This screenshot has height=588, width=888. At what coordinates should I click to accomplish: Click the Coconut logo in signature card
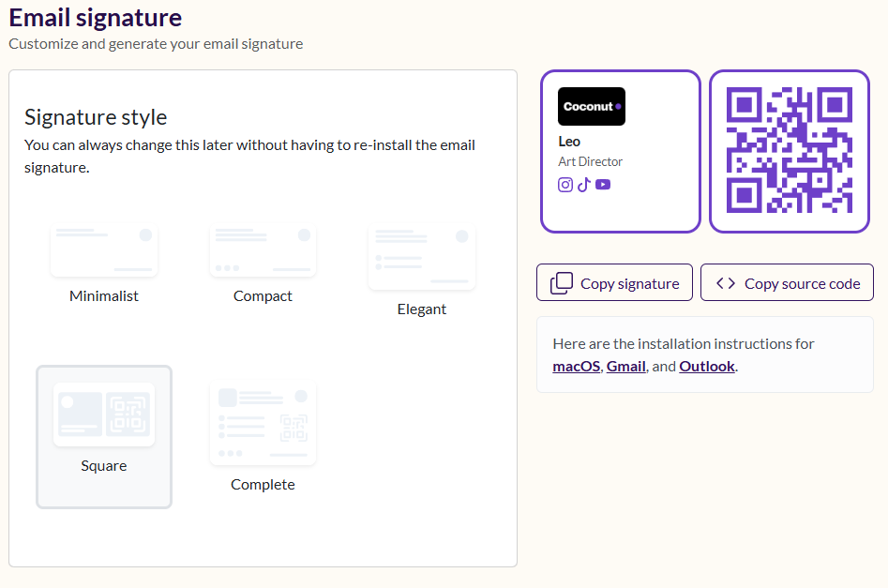(592, 107)
